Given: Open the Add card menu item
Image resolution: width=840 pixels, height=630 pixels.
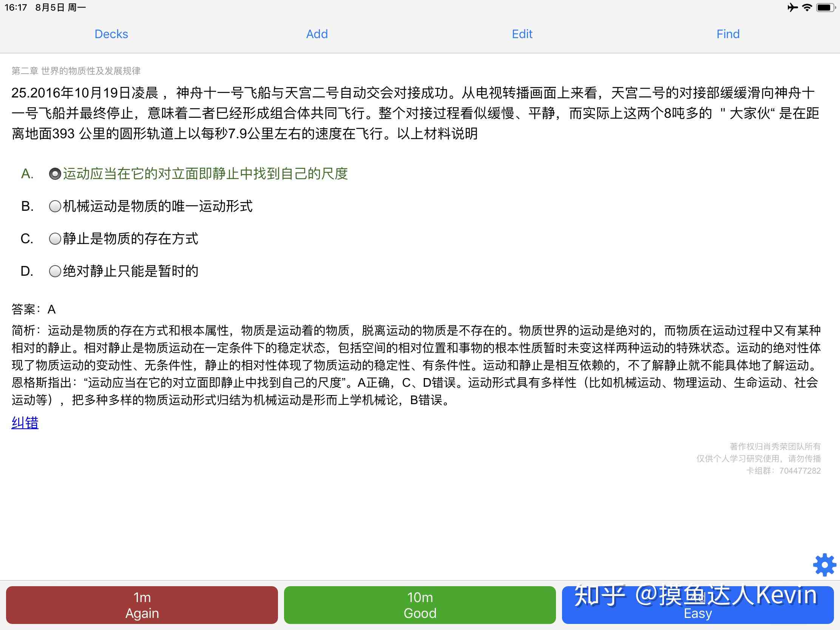Looking at the screenshot, I should [x=317, y=34].
